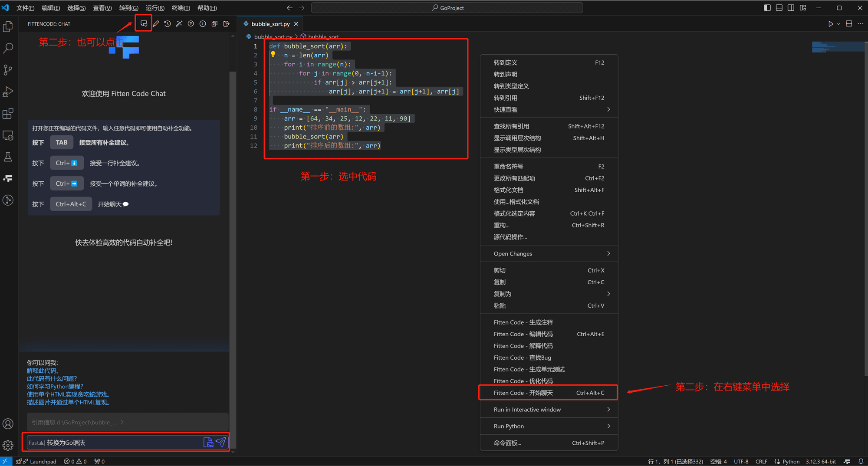Select Fitten Code - 开始聊天 menu entry

549,393
